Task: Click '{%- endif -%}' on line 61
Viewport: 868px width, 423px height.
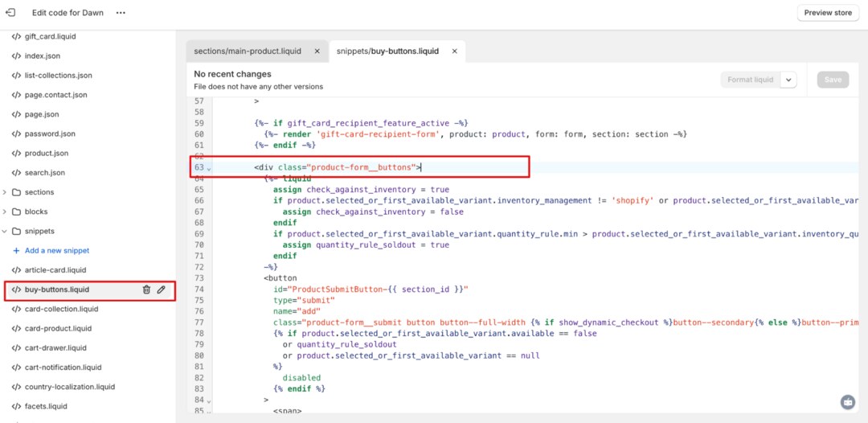Action: tap(285, 145)
